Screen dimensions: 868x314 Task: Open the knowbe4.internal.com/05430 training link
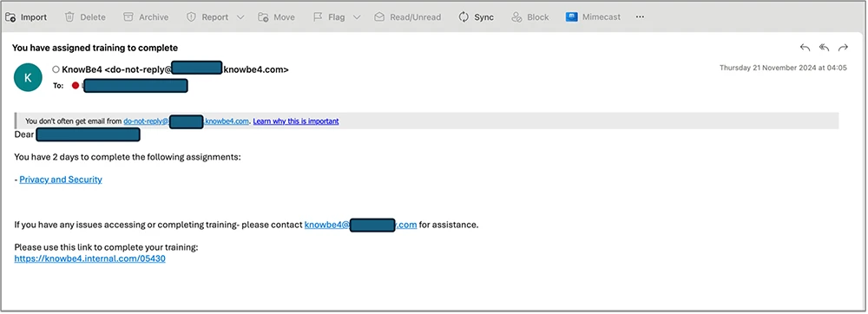pos(89,258)
